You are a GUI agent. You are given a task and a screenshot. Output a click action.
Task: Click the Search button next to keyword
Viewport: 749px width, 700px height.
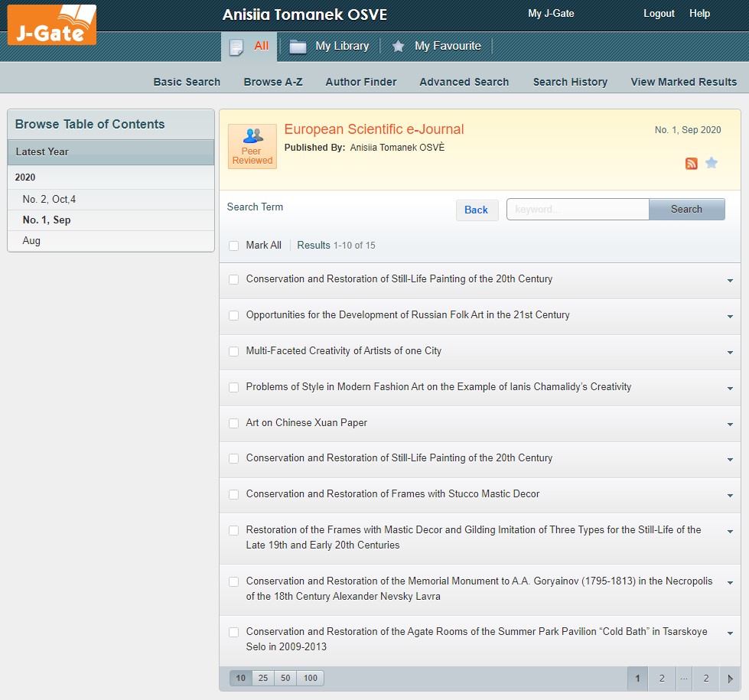tap(686, 210)
